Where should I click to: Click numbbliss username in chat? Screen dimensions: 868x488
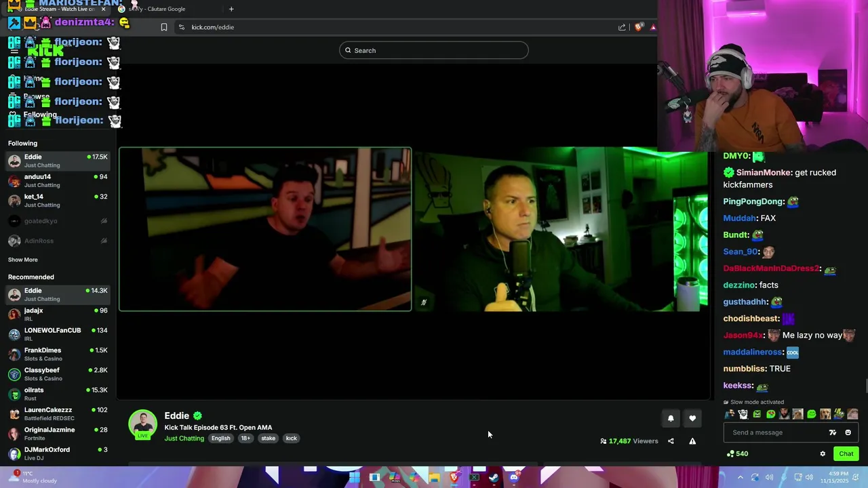745,369
